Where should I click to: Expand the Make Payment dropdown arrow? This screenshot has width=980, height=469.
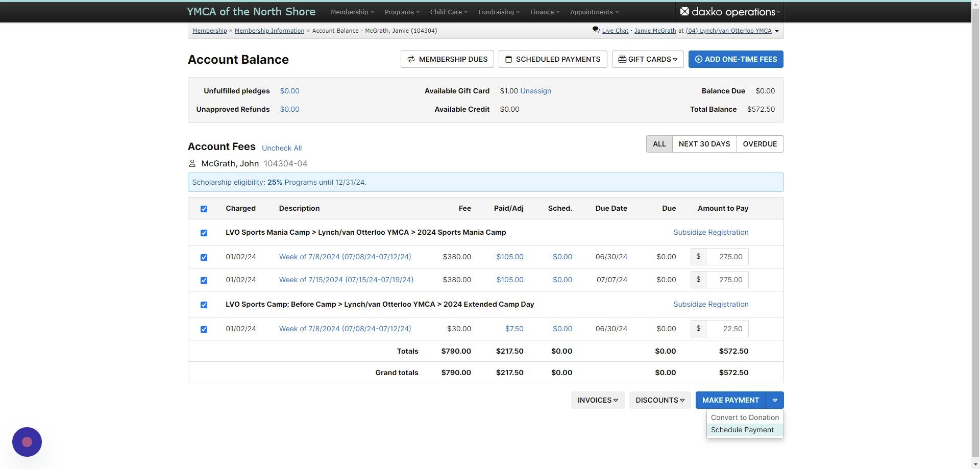(x=775, y=400)
